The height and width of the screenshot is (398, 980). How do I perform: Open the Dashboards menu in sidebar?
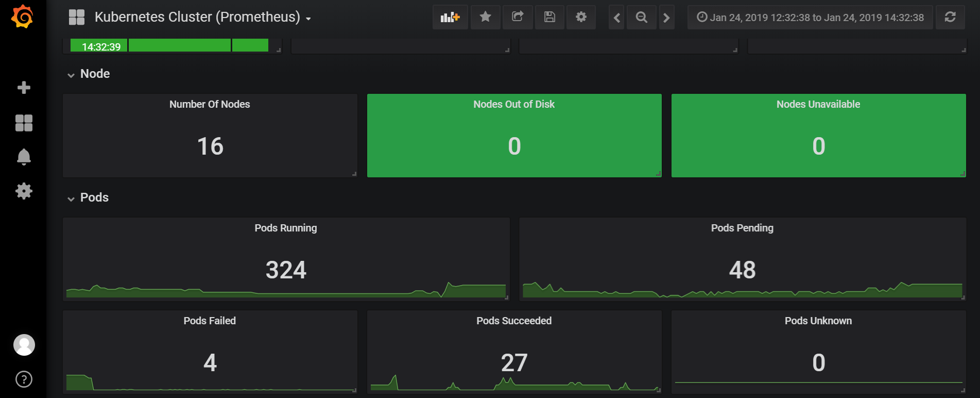(24, 123)
